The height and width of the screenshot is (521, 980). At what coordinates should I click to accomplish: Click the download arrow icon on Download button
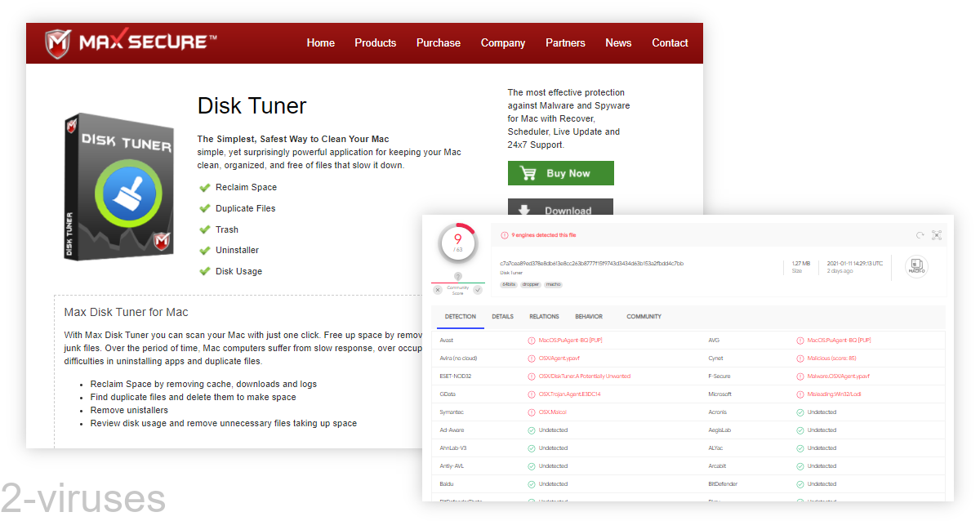(x=524, y=210)
